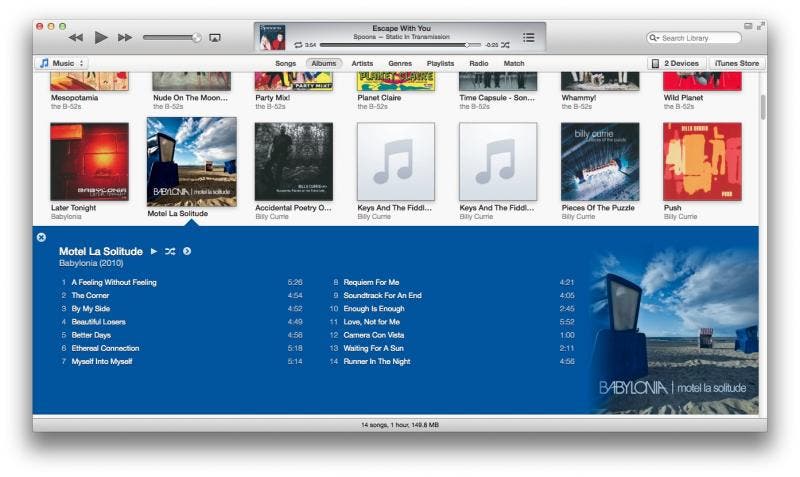Viewport: 800px width, 477px height.
Task: Open the AirPlay output icon
Action: [215, 38]
